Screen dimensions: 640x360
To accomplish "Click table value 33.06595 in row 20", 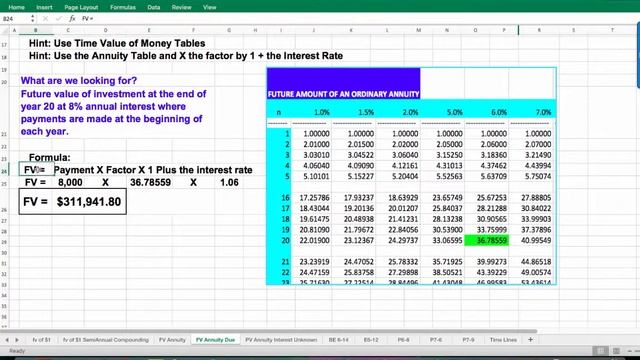I will coord(447,240).
